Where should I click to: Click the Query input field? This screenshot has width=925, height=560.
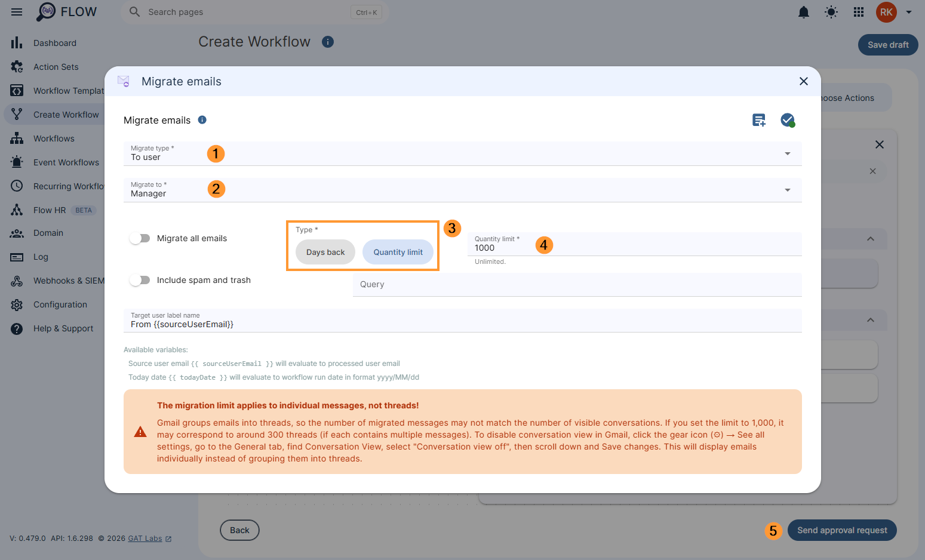click(577, 285)
